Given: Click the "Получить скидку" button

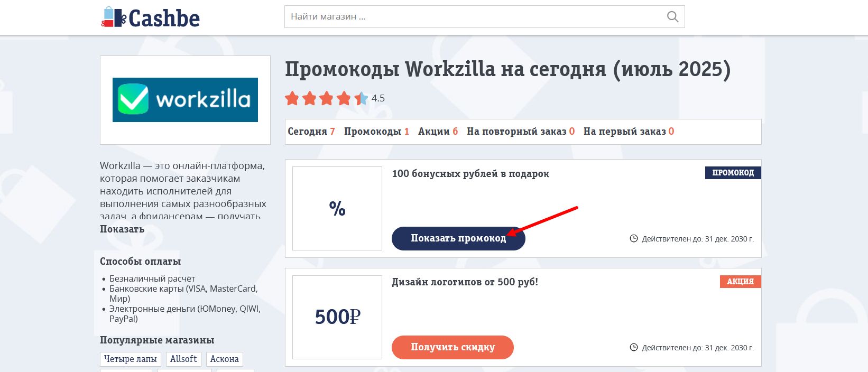Looking at the screenshot, I should 453,347.
